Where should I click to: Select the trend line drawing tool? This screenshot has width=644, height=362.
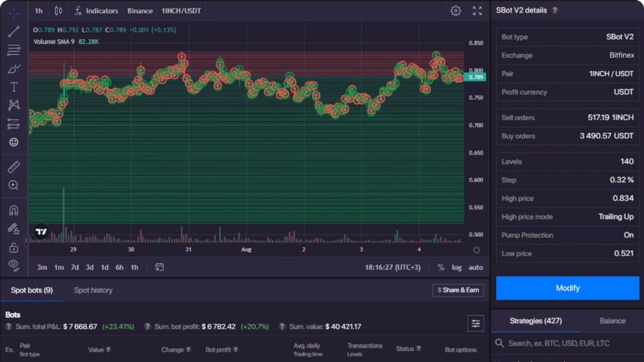(x=14, y=31)
